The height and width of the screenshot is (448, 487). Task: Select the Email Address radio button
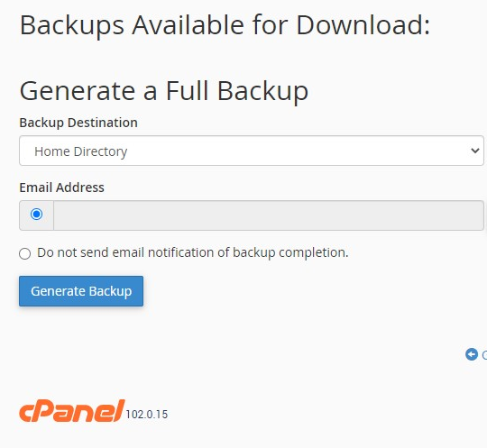[36, 214]
